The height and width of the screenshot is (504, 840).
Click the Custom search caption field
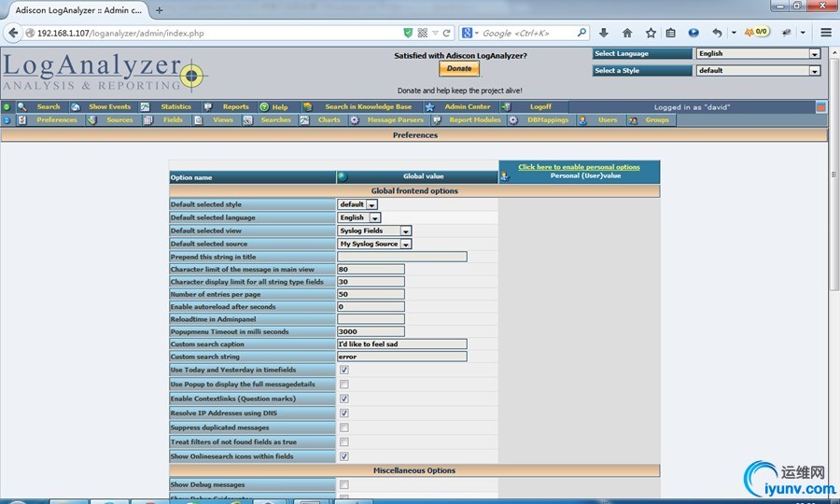tap(401, 343)
